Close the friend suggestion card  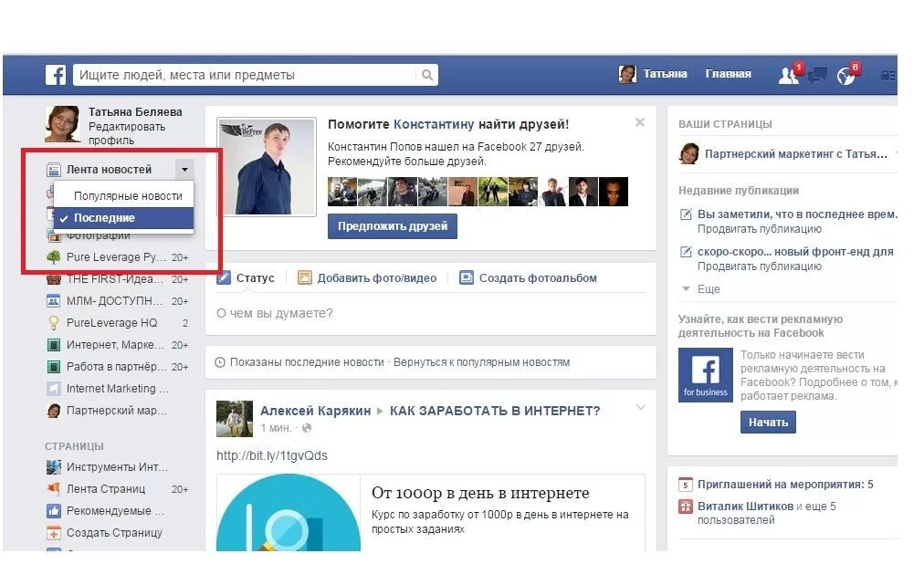point(640,122)
